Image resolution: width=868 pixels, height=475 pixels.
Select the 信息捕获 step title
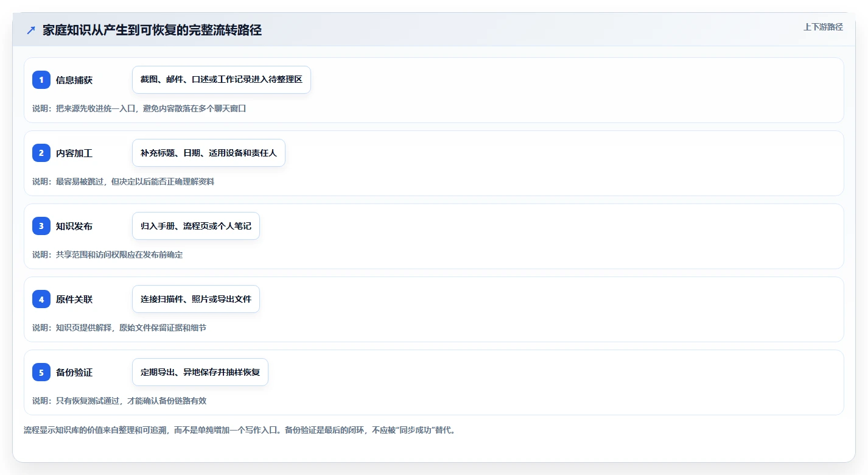[74, 80]
